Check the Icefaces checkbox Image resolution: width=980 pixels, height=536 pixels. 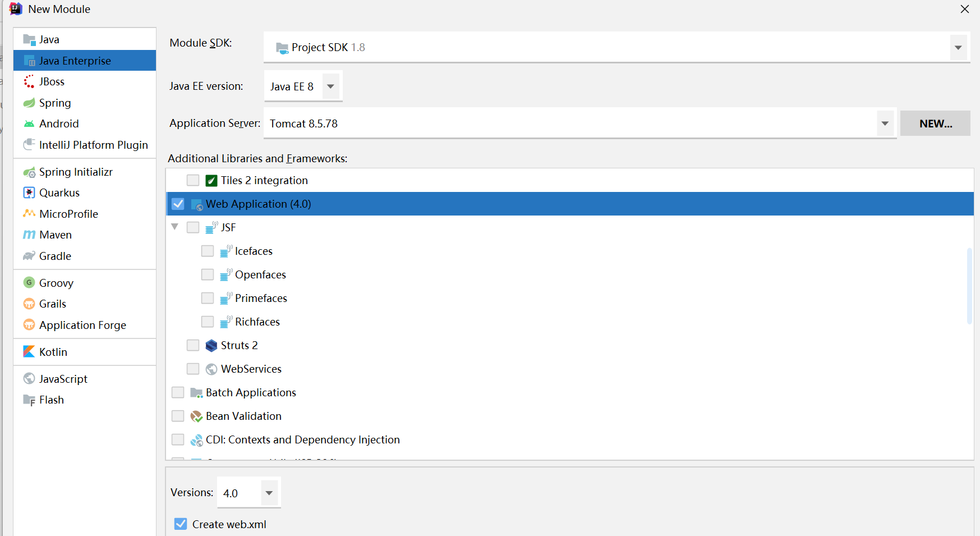click(208, 251)
